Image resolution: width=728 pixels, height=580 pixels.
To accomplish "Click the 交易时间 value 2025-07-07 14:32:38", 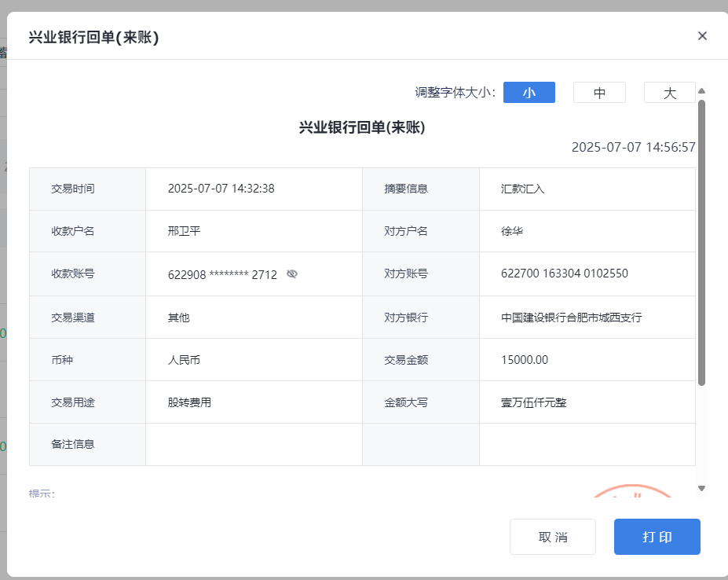I will (221, 189).
